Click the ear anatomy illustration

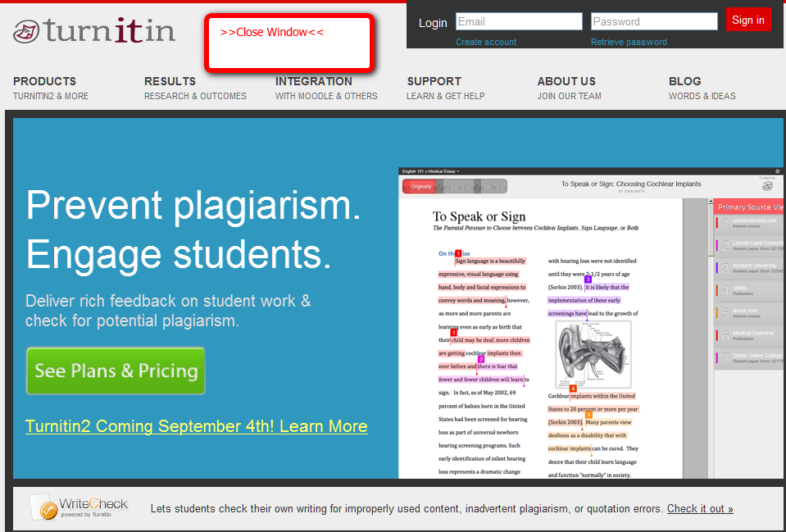(593, 354)
